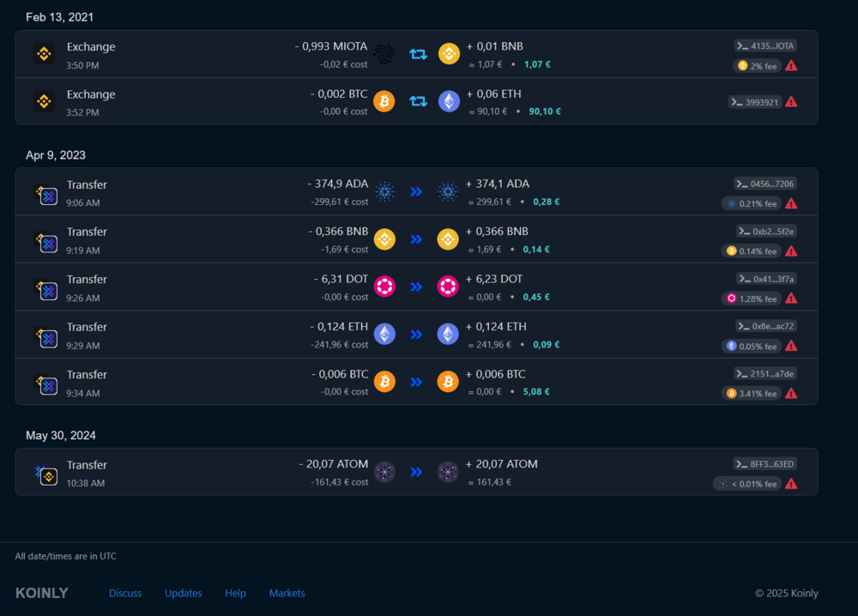
Task: Click the wallet icon on the 10:38 AM ATOM transfer
Action: tap(46, 474)
